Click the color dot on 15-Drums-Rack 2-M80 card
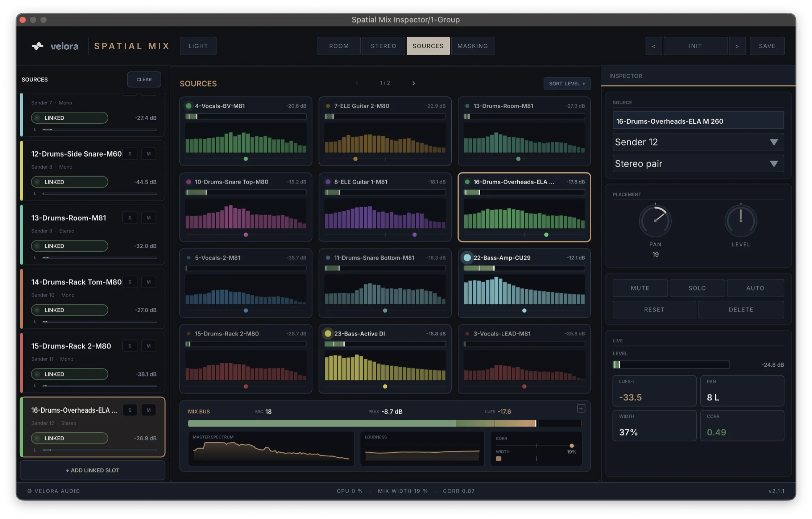This screenshot has height=519, width=812. click(188, 333)
